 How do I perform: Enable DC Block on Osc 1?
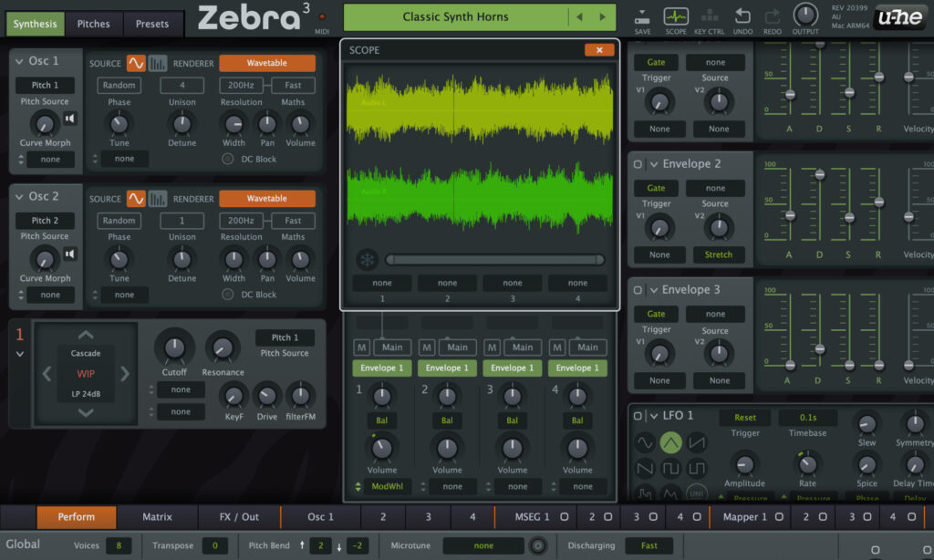[x=227, y=159]
